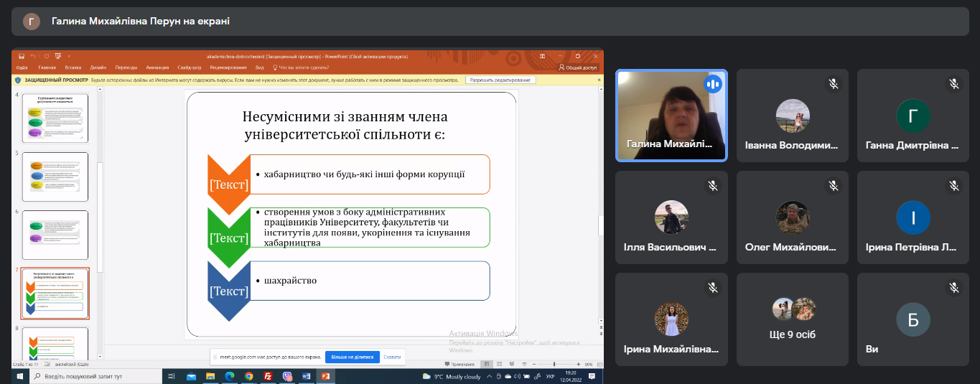Click the Сховати link in the sharing bar
The image size is (980, 384).
point(392,357)
